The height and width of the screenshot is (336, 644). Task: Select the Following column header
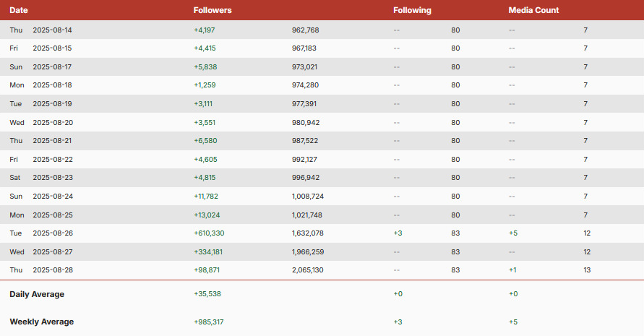coord(412,10)
